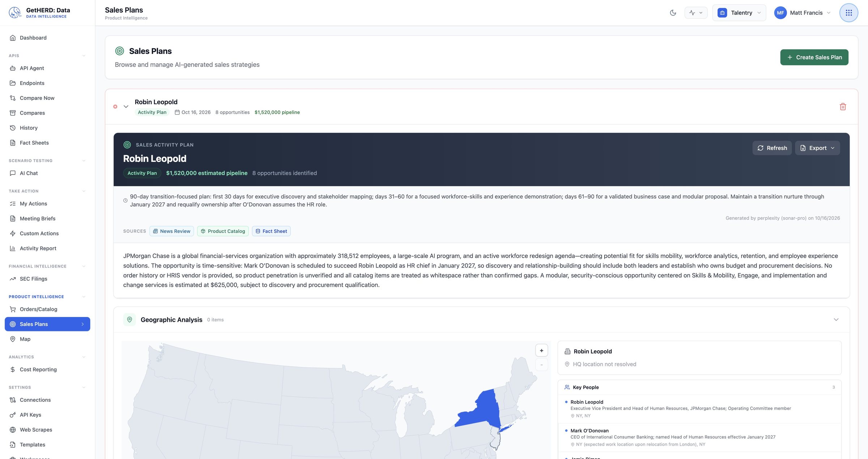Screen dimensions: 868x459
Task: Open the News Review source
Action: point(171,231)
